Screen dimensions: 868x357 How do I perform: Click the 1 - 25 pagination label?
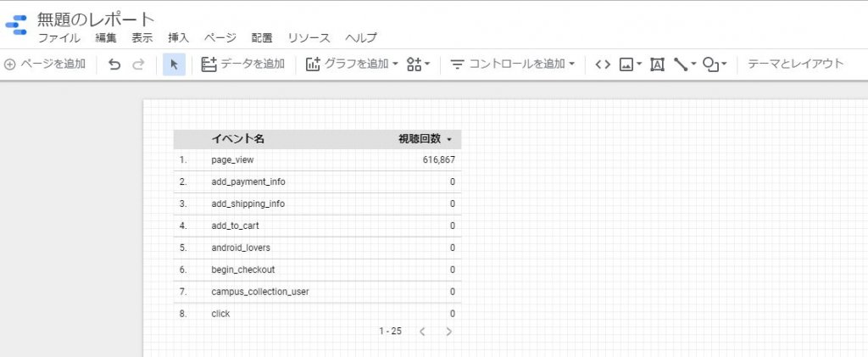pyautogui.click(x=390, y=332)
